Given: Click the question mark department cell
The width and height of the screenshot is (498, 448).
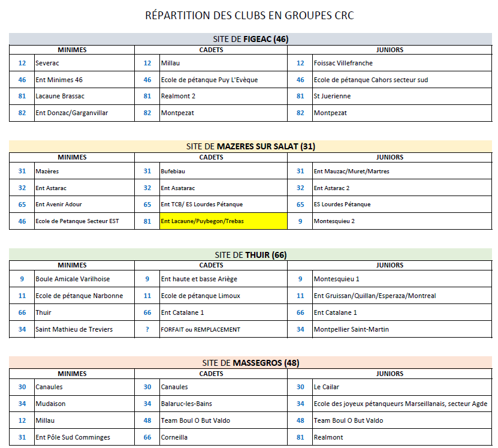Looking at the screenshot, I should [x=147, y=329].
